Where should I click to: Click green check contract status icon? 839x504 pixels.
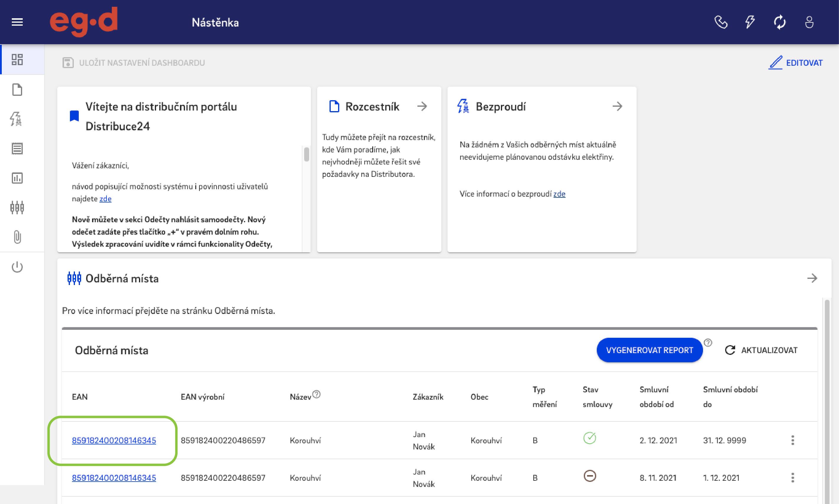tap(589, 438)
